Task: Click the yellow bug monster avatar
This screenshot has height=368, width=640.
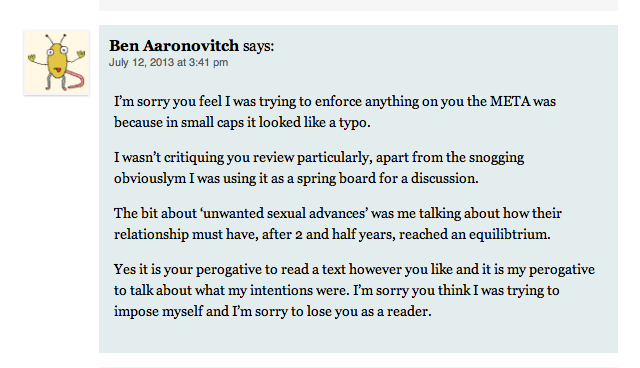Action: (56, 63)
